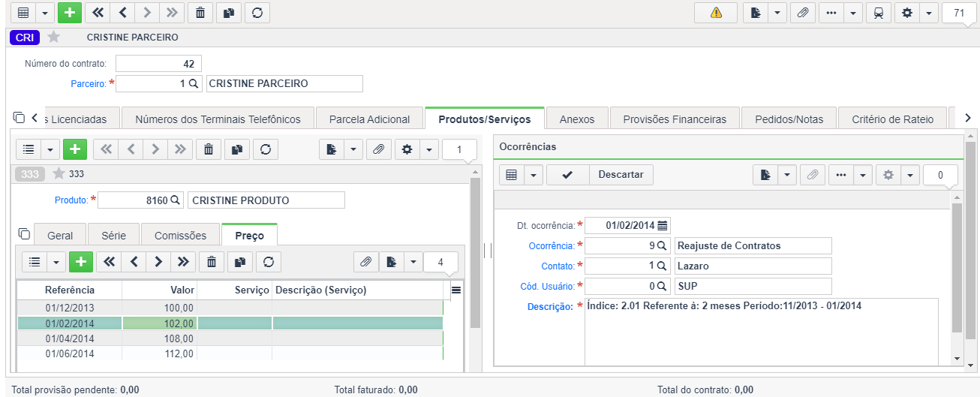Select the 01/06/2014 price row
Screen dimensions: 980x397
pos(230,353)
